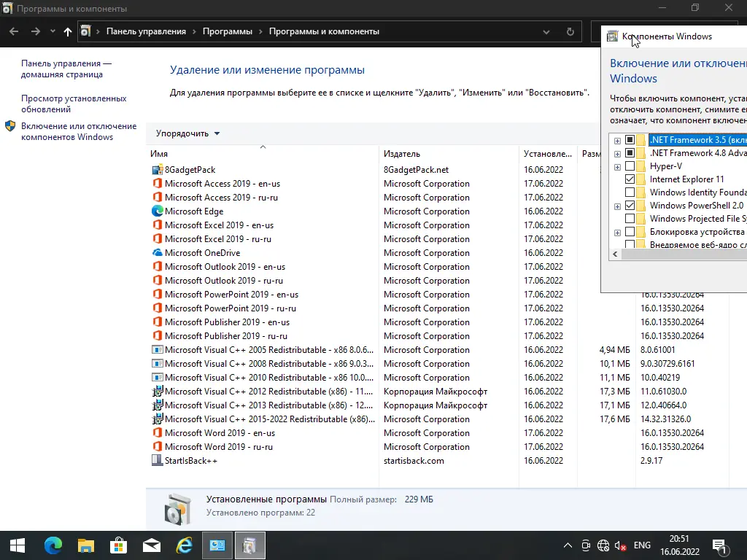Launch Internet Explorer from the taskbar
The height and width of the screenshot is (560, 747).
(184, 545)
